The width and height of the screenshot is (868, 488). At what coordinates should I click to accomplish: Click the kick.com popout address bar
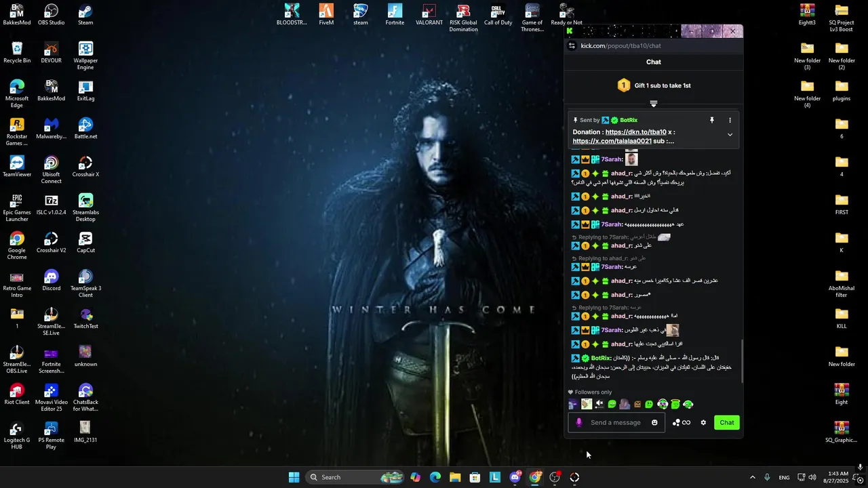tap(620, 45)
